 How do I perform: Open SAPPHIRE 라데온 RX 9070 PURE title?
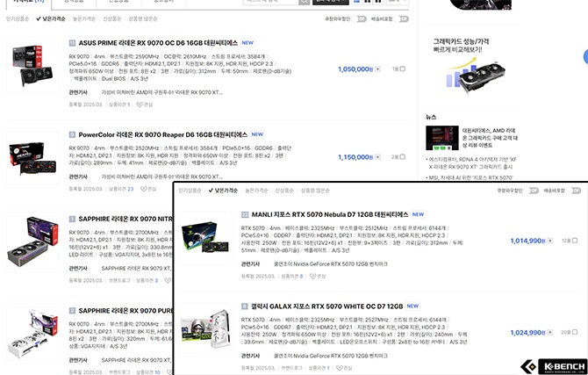[125, 311]
